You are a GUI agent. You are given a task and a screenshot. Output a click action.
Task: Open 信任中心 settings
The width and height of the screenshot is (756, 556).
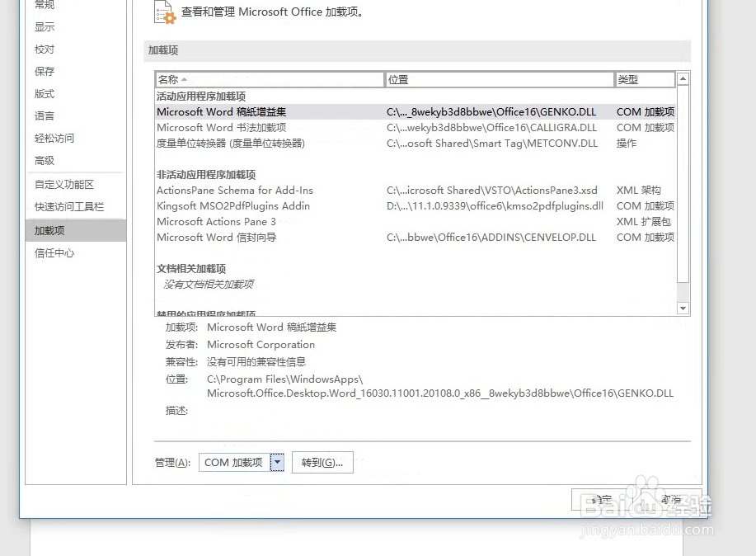click(x=54, y=253)
